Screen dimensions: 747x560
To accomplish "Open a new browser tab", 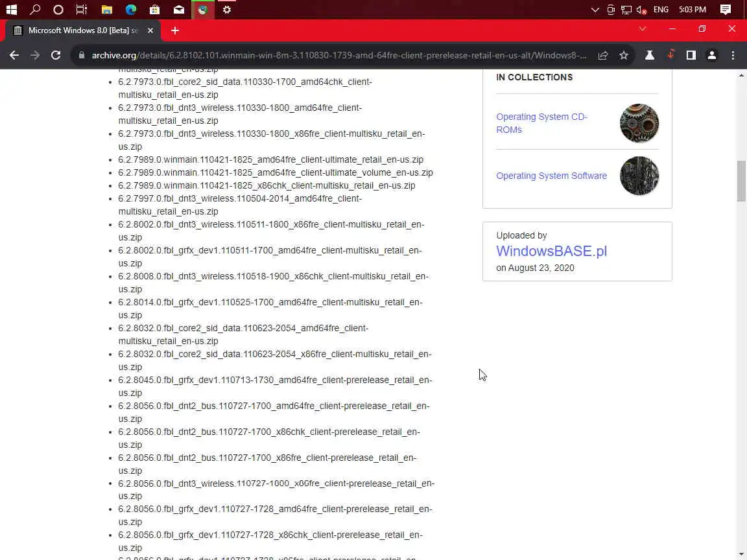I will pos(175,30).
